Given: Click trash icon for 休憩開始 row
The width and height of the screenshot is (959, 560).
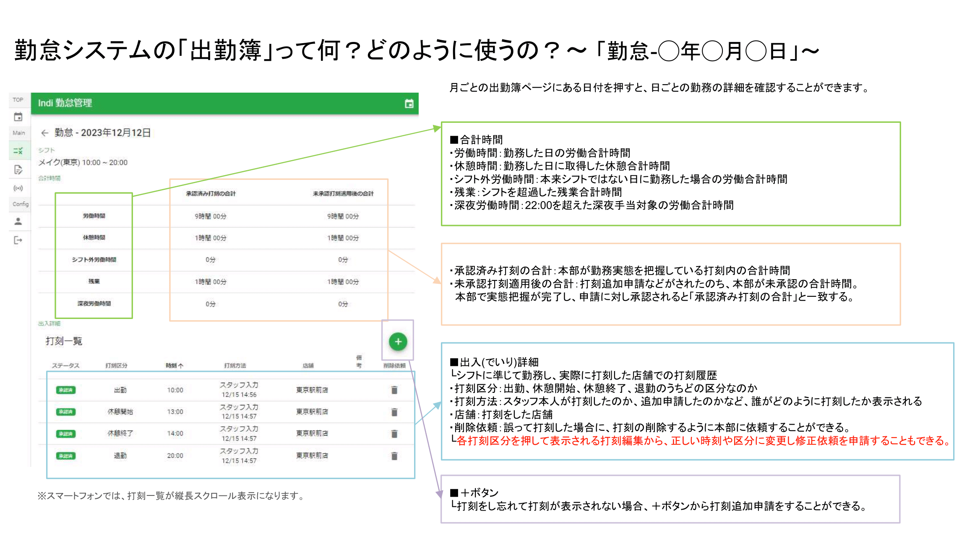Looking at the screenshot, I should point(394,412).
